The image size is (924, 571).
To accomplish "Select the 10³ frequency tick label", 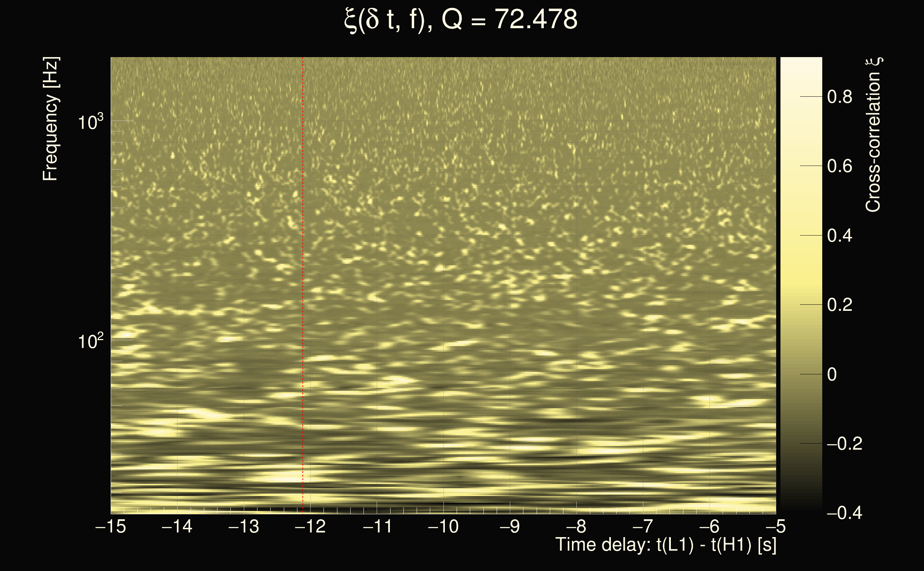I will click(90, 122).
